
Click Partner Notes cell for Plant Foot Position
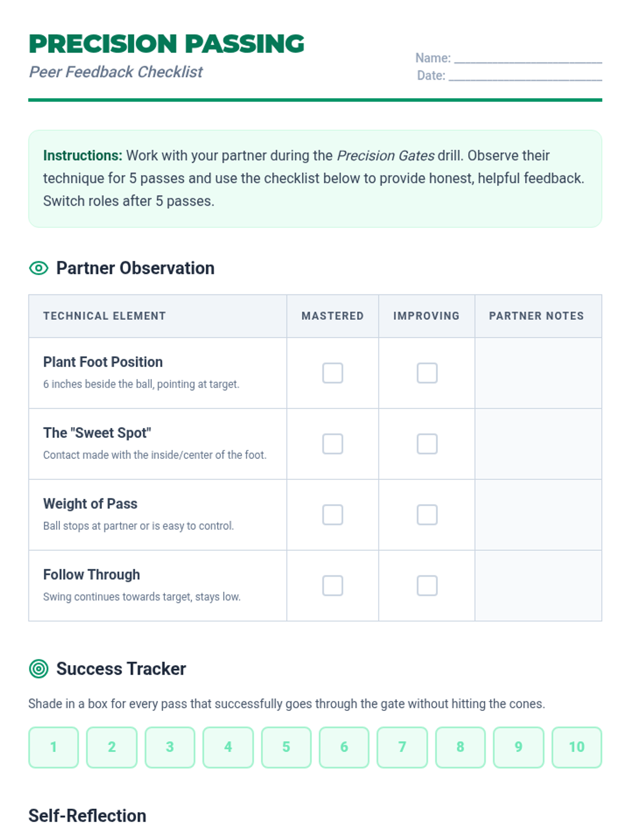[538, 373]
